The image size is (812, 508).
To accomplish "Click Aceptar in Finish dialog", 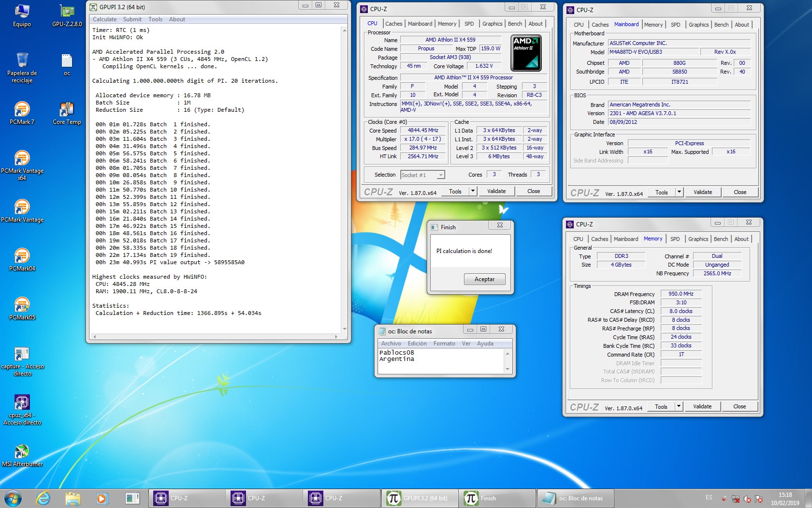I will tap(484, 279).
